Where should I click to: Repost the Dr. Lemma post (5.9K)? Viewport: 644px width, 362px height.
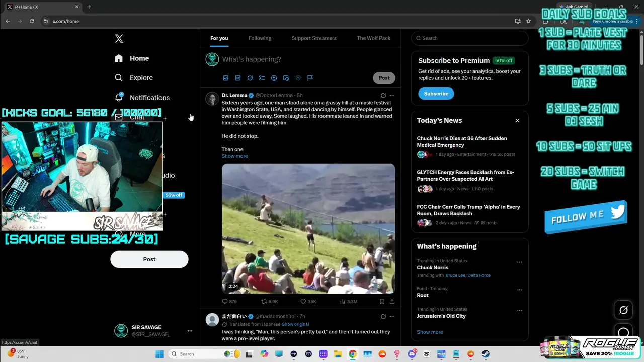point(269,302)
